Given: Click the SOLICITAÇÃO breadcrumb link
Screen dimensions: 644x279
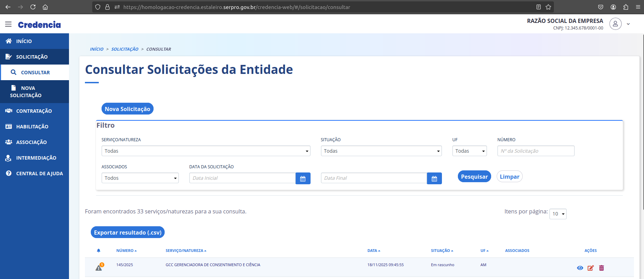Looking at the screenshot, I should (125, 49).
